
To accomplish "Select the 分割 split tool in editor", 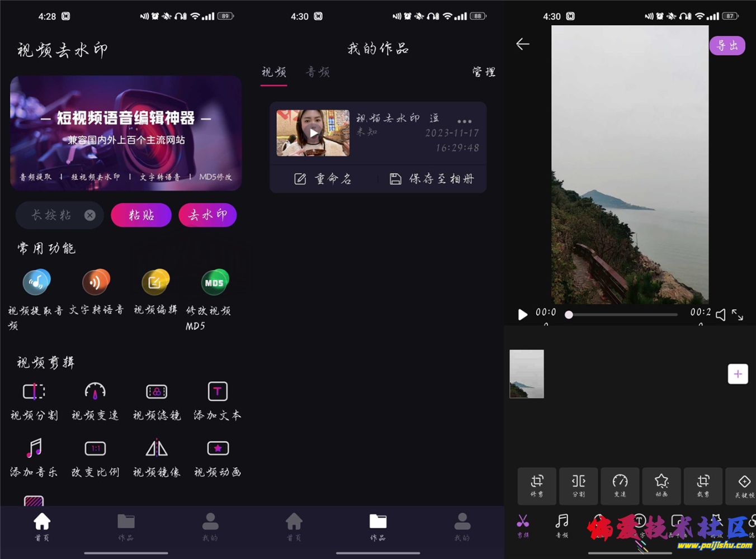I will point(579,485).
